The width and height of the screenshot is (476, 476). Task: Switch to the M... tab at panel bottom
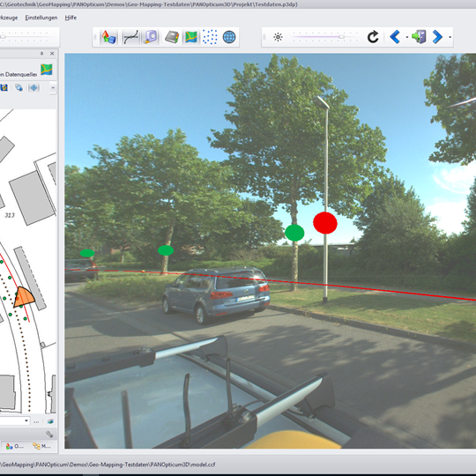click(x=41, y=446)
